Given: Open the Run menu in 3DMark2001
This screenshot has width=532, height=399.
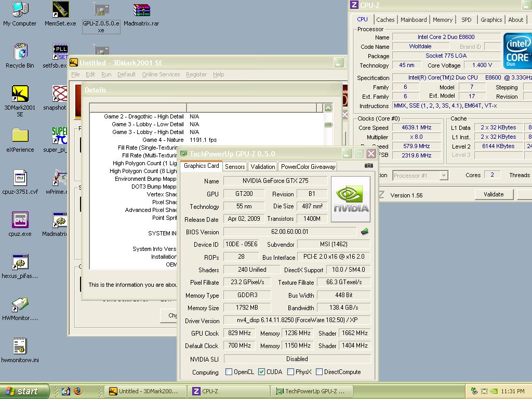Looking at the screenshot, I should (x=106, y=74).
